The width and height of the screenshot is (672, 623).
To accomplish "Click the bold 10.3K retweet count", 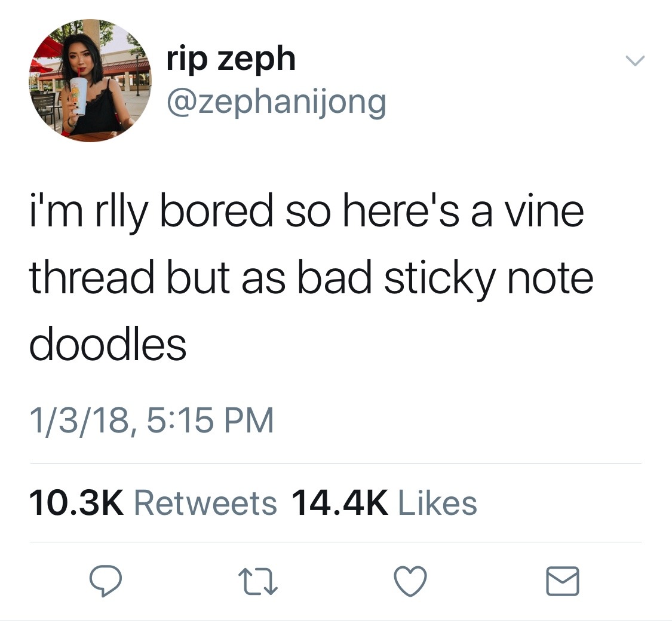I will [x=76, y=503].
